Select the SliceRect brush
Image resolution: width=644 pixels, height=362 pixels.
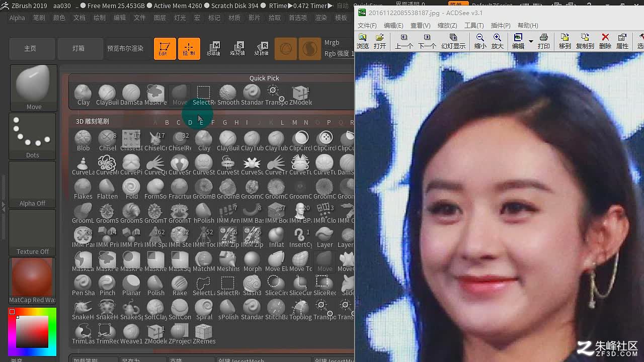[325, 286]
